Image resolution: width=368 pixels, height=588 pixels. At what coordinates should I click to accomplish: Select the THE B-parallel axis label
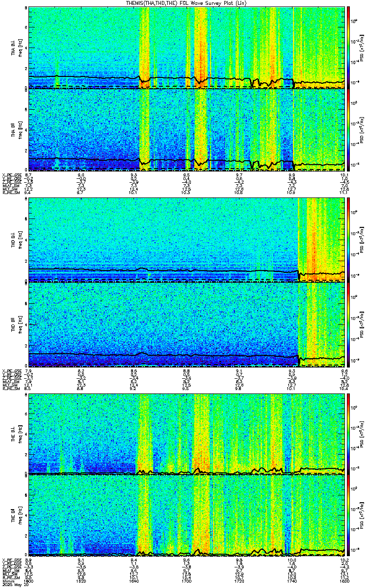click(13, 516)
